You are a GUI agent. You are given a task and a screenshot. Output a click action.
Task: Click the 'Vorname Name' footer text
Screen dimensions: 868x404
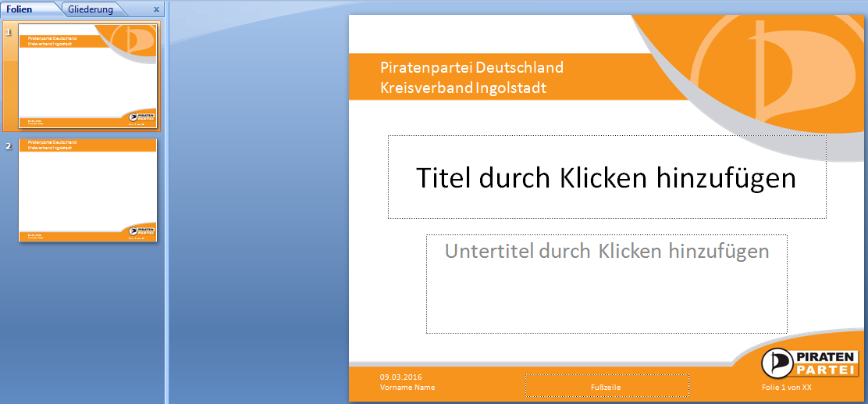(407, 388)
